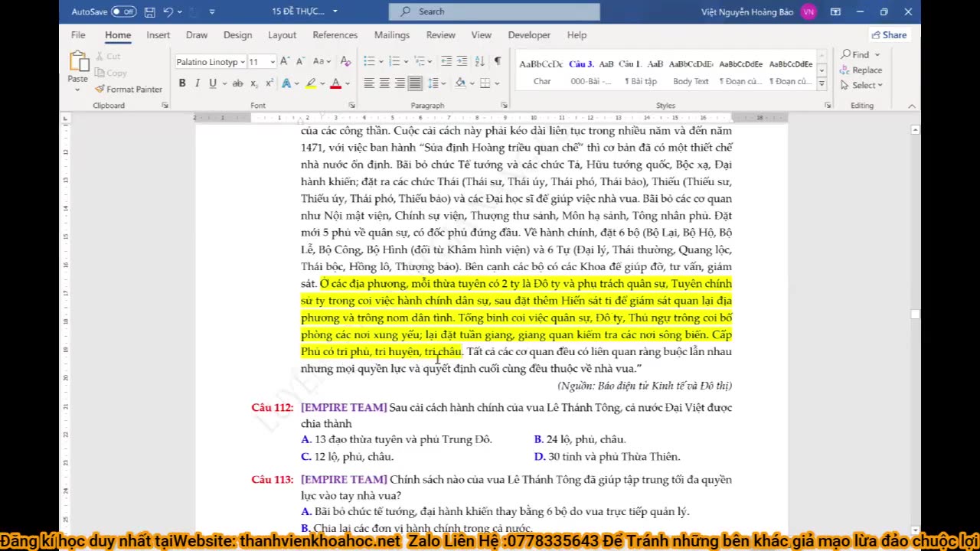Click the Replace button
The height and width of the screenshot is (551, 980).
pos(861,70)
